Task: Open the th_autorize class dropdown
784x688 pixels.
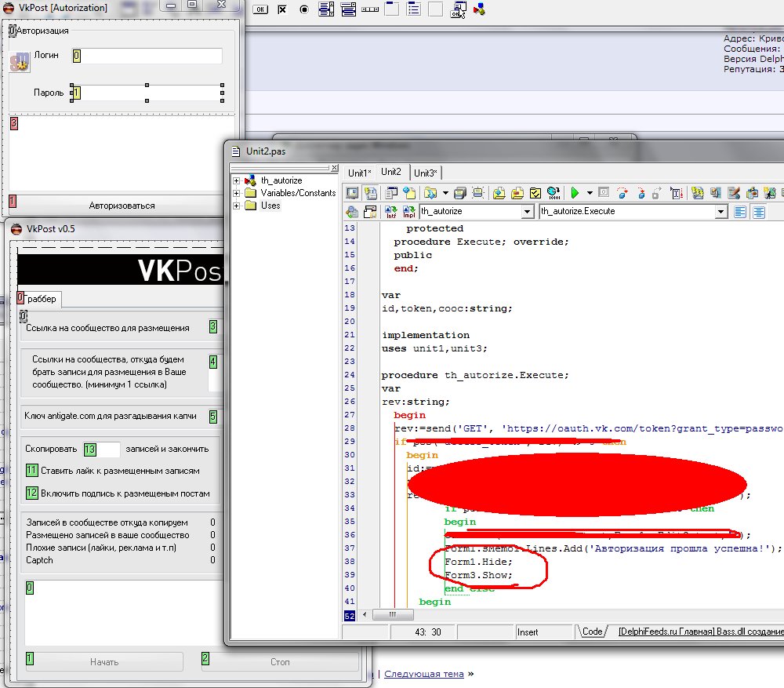Action: pos(527,212)
